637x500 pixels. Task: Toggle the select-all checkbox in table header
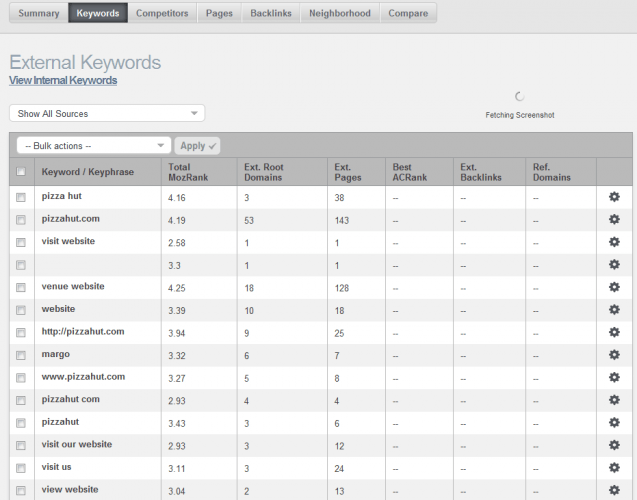click(x=21, y=171)
